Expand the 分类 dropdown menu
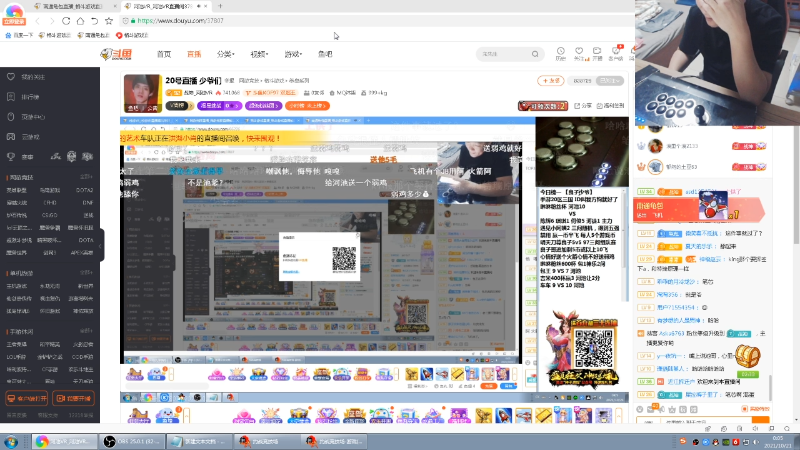Screen dimensions: 800x450 point(225,54)
